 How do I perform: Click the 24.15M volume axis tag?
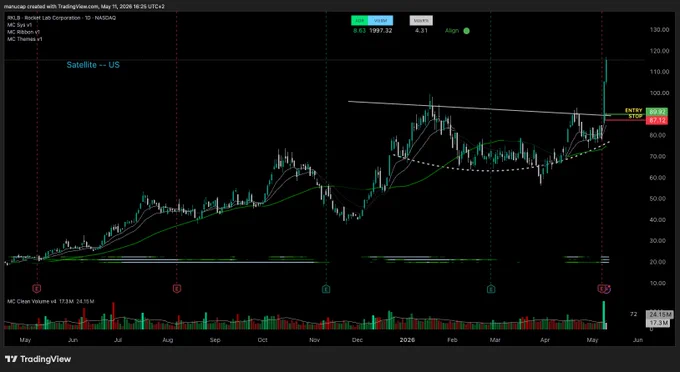coord(660,314)
